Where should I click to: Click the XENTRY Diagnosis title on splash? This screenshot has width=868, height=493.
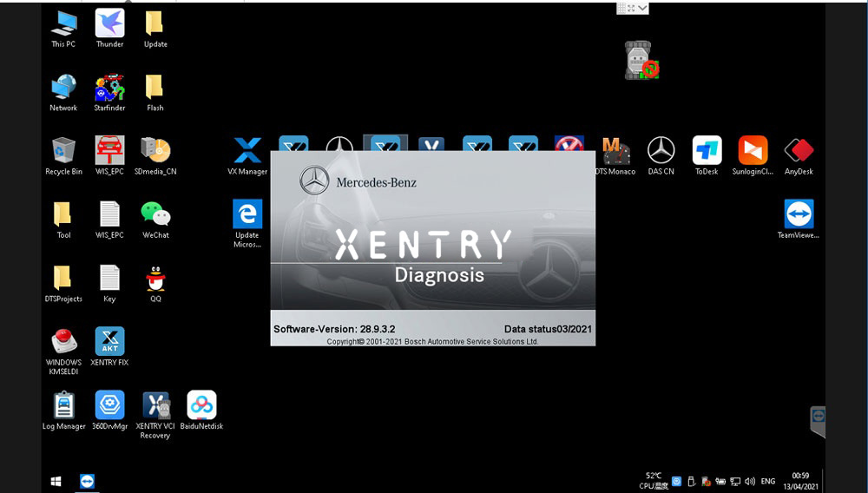coord(424,256)
